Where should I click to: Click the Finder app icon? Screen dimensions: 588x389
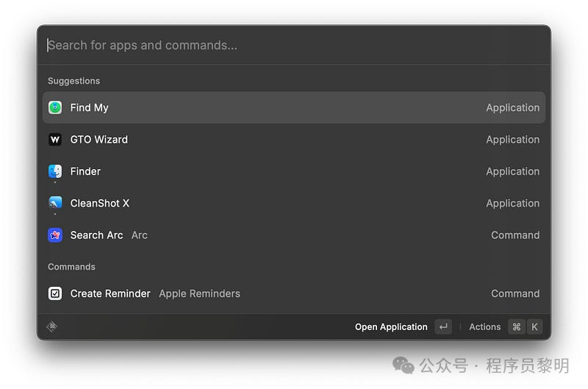tap(55, 171)
